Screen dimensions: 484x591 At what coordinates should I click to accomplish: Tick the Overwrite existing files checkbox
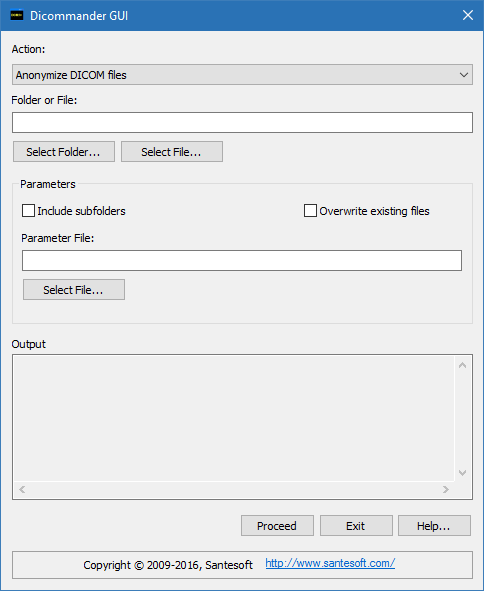coord(310,211)
